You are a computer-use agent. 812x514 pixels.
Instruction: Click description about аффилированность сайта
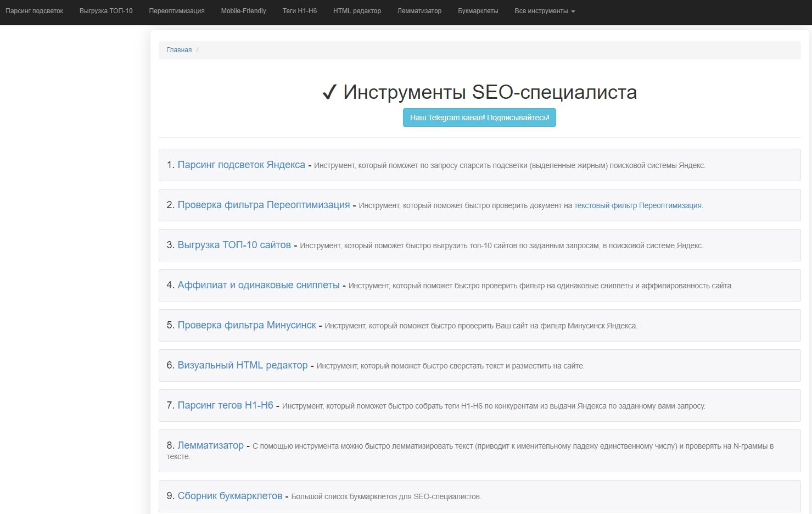pos(541,286)
